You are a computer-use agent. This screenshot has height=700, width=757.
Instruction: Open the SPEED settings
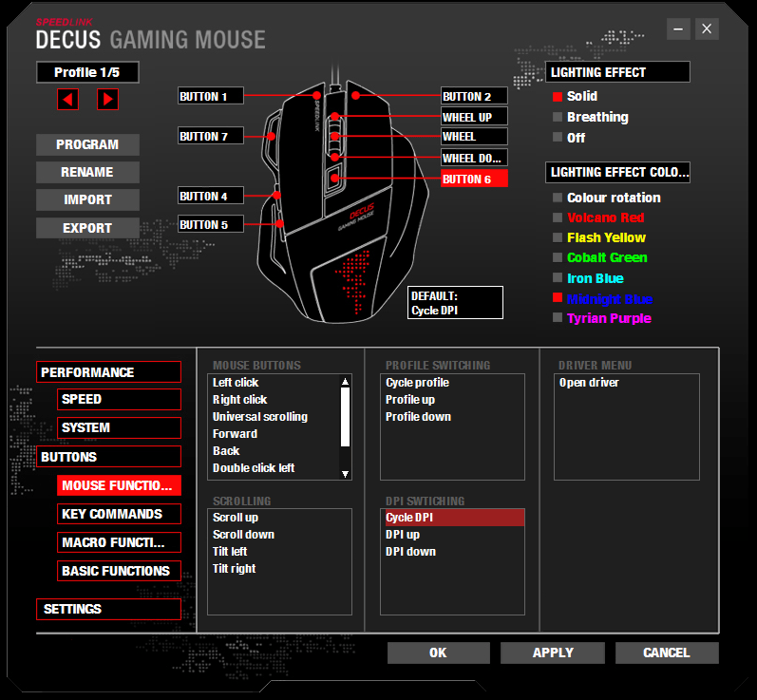(x=119, y=399)
